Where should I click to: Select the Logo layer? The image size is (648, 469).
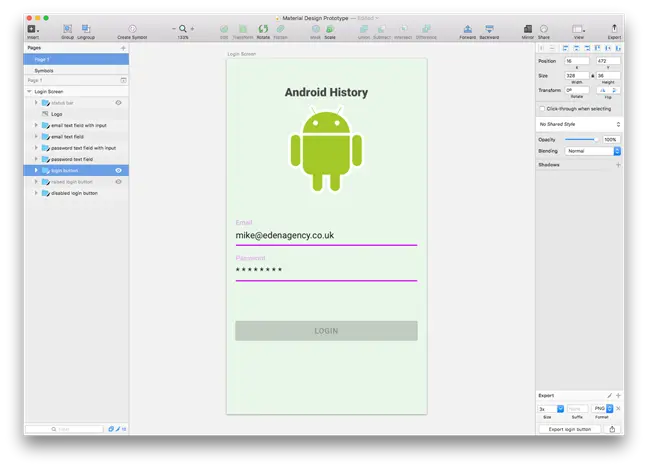[x=76, y=114]
